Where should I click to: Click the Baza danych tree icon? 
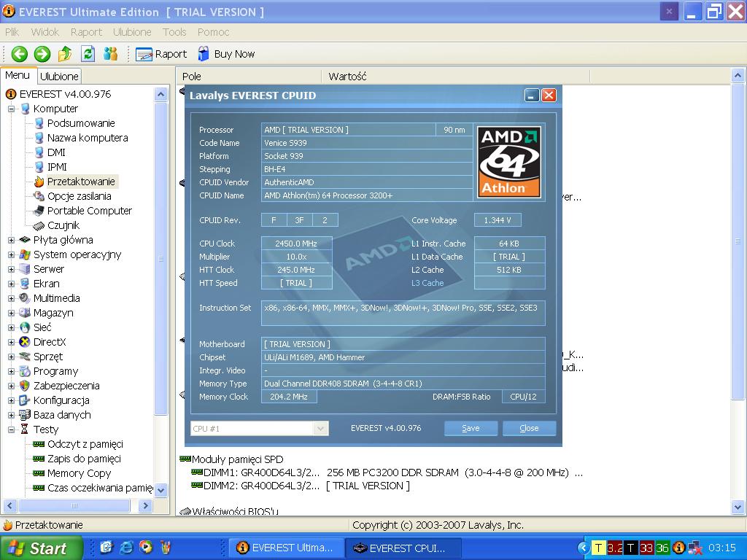coord(24,415)
